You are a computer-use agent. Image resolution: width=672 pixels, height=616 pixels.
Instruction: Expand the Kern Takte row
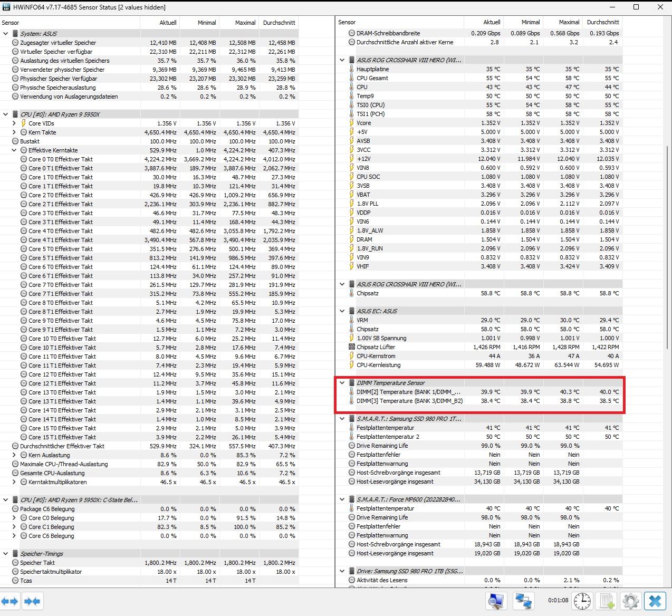click(14, 132)
